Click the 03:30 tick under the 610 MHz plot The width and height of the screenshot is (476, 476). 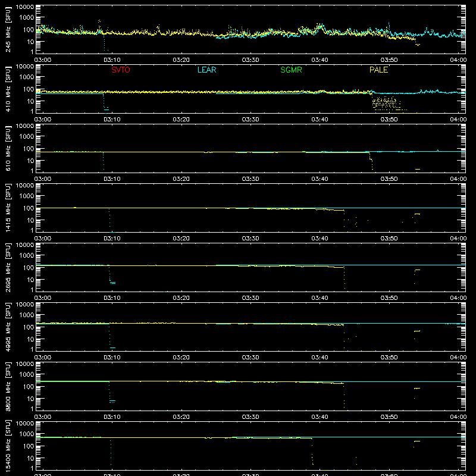[x=250, y=179]
